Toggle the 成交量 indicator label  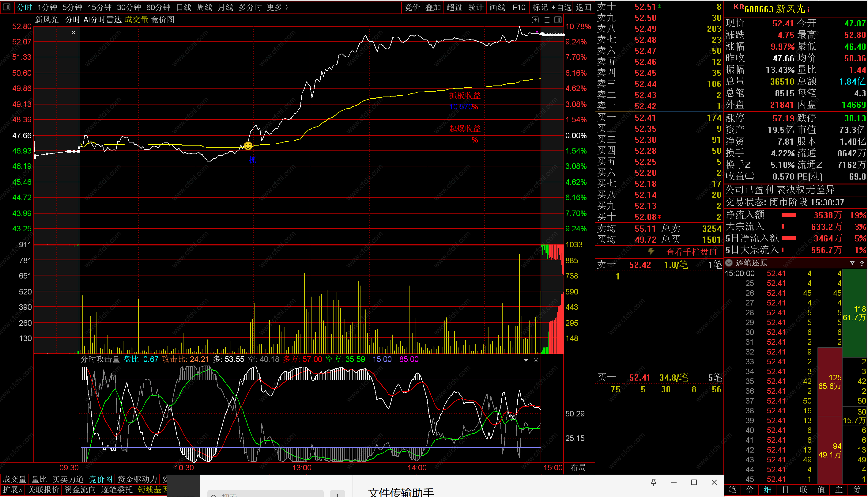136,20
